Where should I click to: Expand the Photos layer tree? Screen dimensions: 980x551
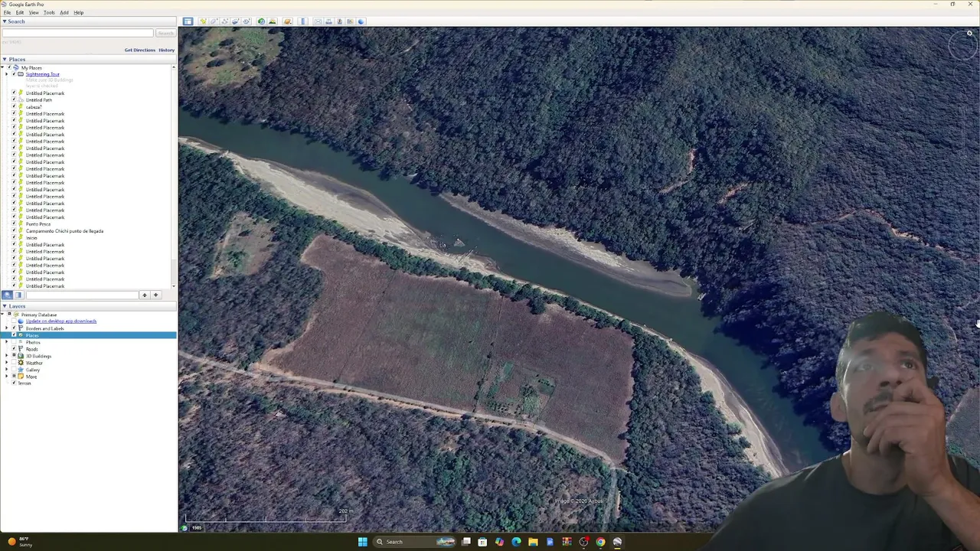point(7,342)
